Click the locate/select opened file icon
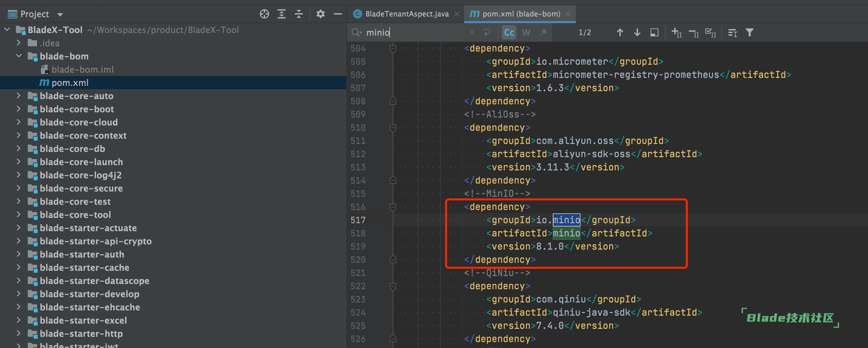Image resolution: width=868 pixels, height=348 pixels. (264, 14)
